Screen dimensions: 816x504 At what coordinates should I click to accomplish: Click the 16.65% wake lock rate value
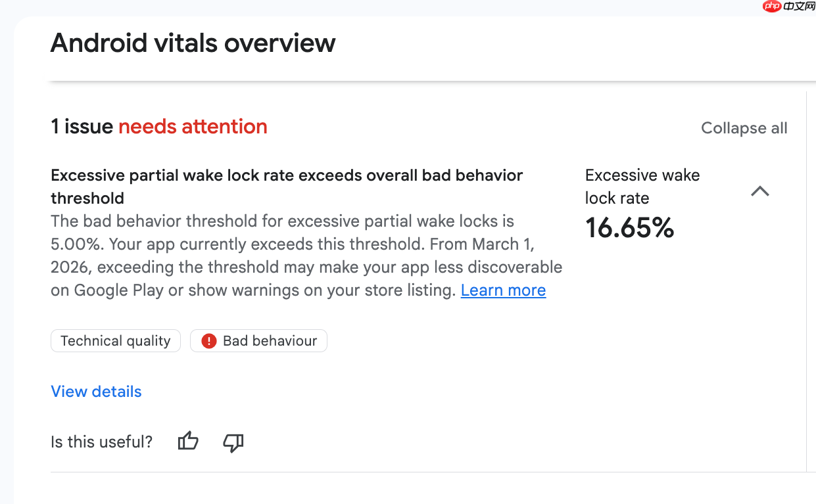pyautogui.click(x=629, y=228)
